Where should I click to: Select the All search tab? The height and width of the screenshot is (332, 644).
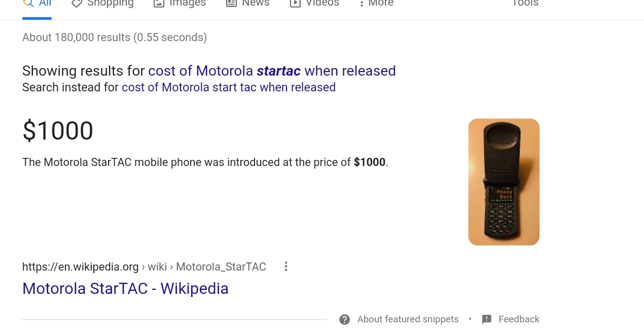coord(37,4)
